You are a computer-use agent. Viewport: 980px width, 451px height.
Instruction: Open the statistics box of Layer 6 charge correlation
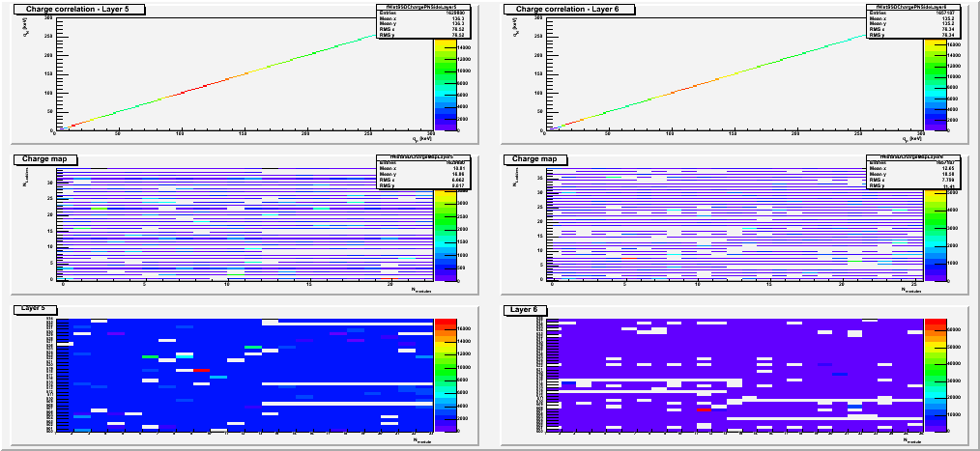(x=913, y=22)
